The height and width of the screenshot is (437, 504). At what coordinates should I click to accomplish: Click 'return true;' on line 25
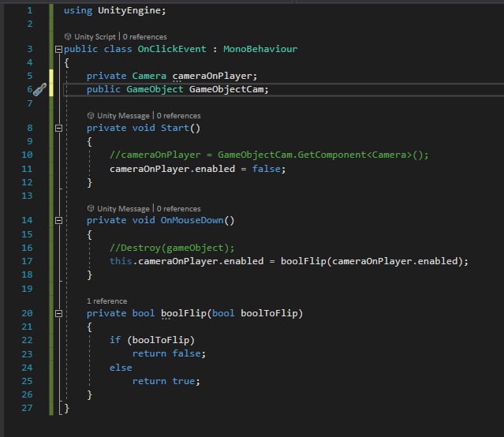click(166, 381)
